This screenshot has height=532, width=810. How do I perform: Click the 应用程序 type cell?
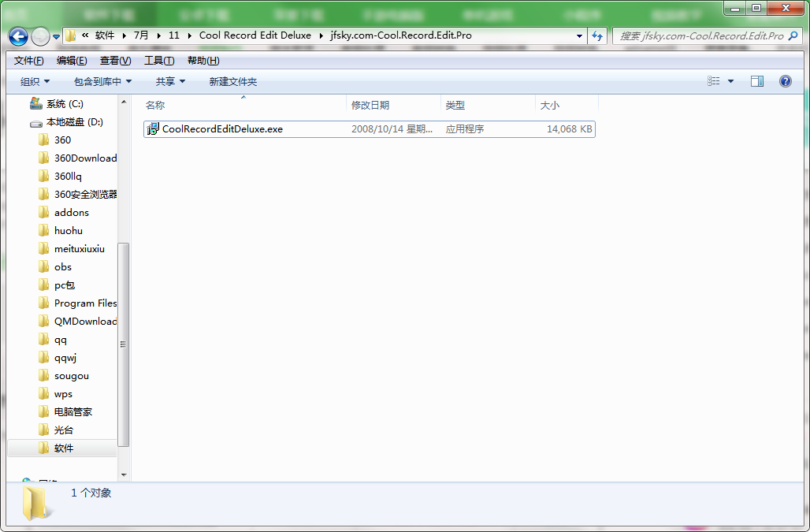[465, 129]
